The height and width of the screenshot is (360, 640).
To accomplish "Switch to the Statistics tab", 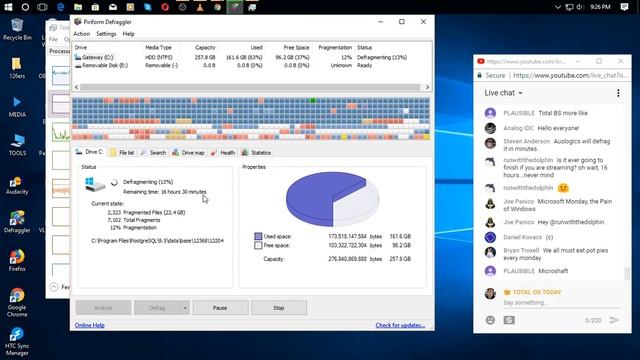I will pos(256,152).
